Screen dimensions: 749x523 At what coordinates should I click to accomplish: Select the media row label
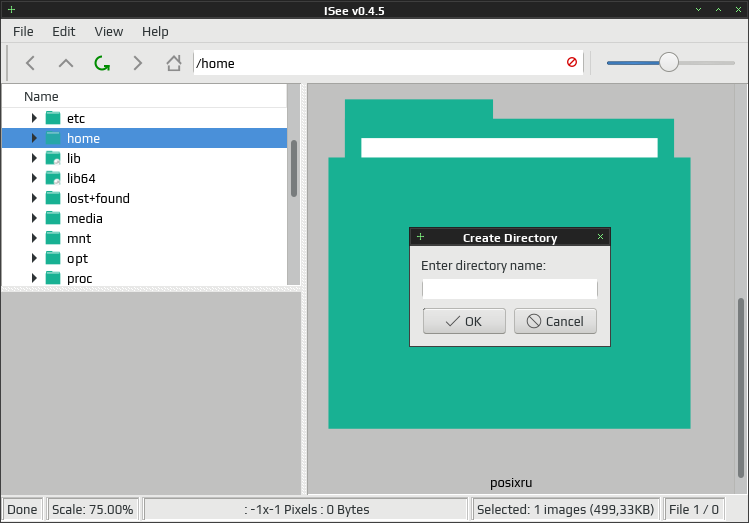coord(85,218)
